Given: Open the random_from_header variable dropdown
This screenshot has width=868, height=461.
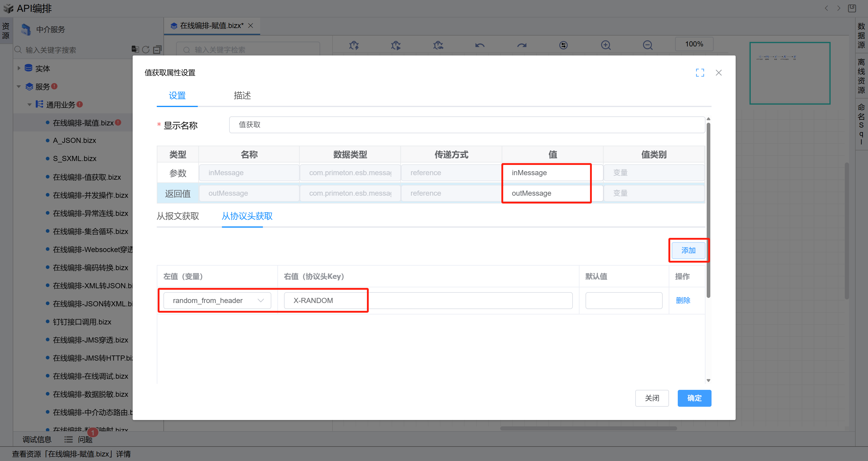Looking at the screenshot, I should click(217, 300).
